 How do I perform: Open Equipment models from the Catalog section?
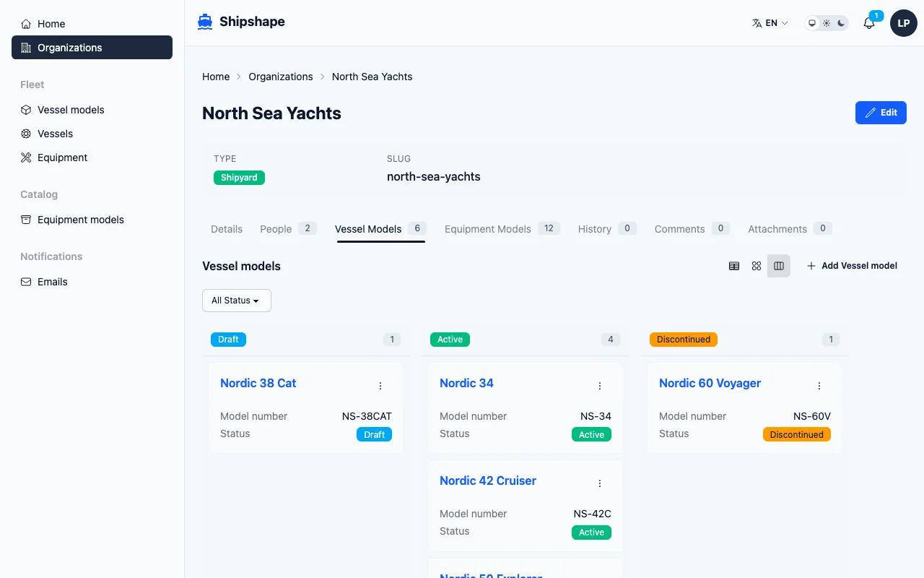click(x=80, y=220)
